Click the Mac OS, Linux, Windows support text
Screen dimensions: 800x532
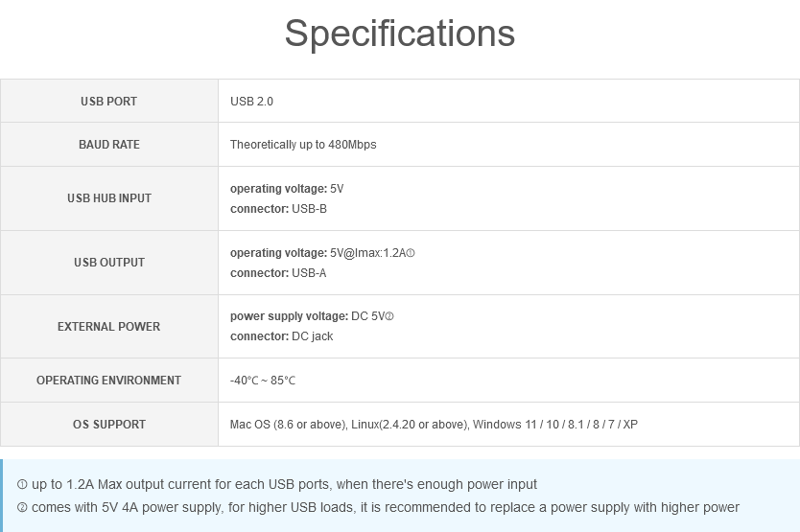[x=434, y=425]
